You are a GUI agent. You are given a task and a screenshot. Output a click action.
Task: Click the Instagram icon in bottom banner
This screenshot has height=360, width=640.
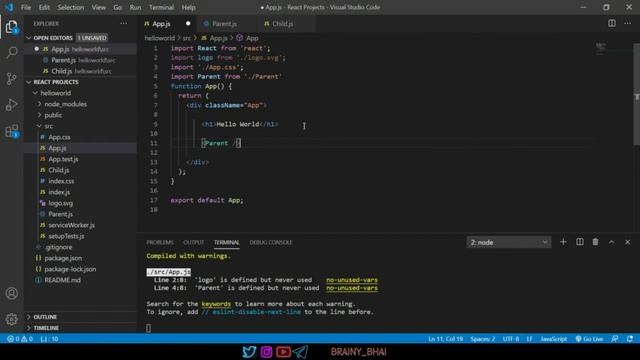(266, 351)
